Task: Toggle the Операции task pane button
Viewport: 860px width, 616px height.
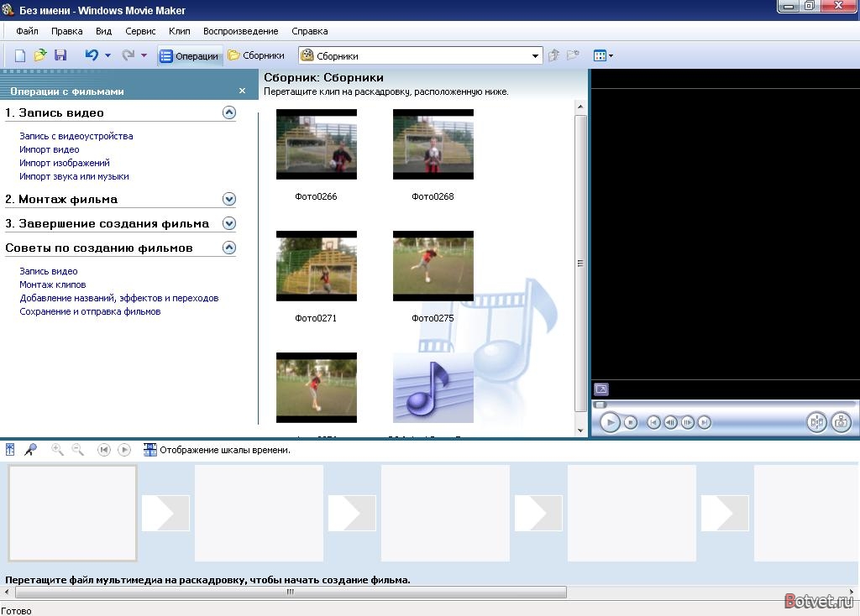Action: click(x=189, y=56)
